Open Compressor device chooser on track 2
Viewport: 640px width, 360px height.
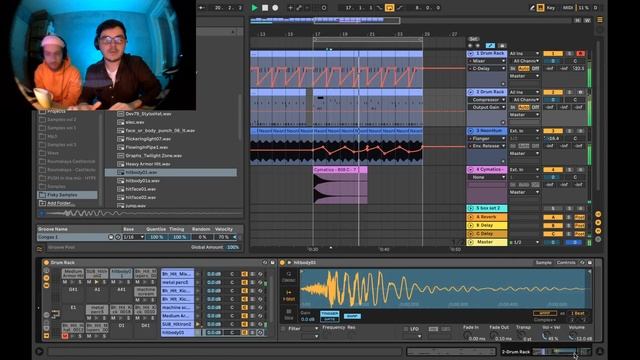click(487, 100)
